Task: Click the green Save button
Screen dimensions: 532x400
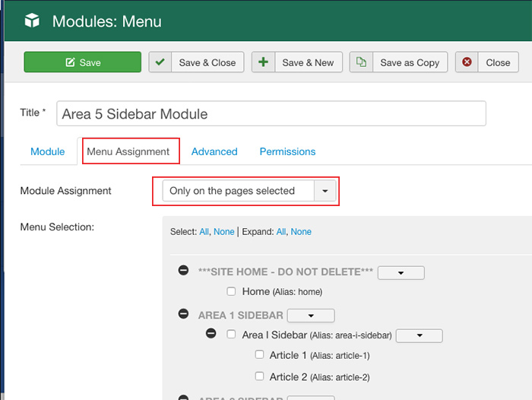Action: point(82,62)
